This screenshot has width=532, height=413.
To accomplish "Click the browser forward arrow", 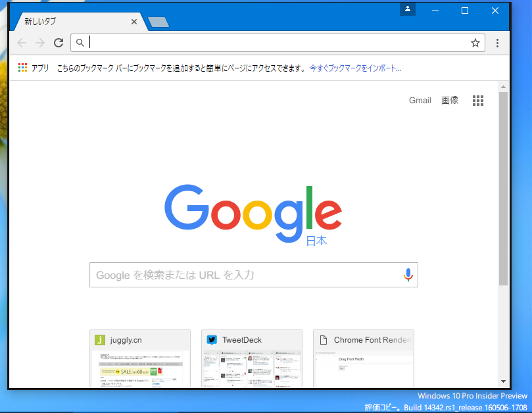I will [40, 43].
